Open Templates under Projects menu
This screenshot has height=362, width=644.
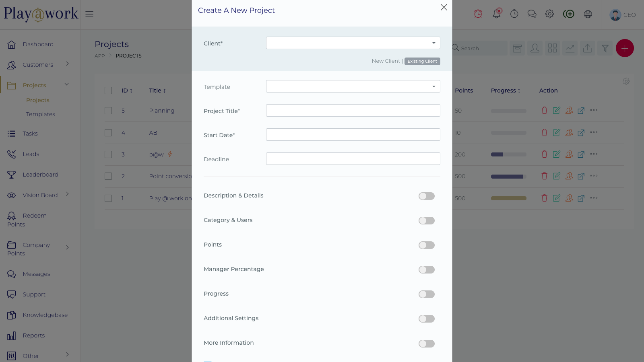[41, 114]
